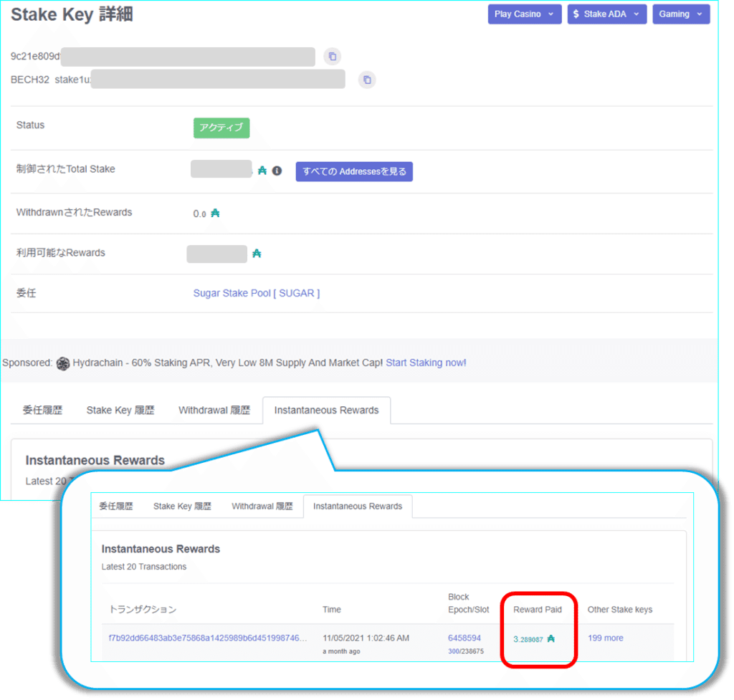Click the ADA symbol next to 3.289087 reward
734x700 pixels.
[551, 638]
